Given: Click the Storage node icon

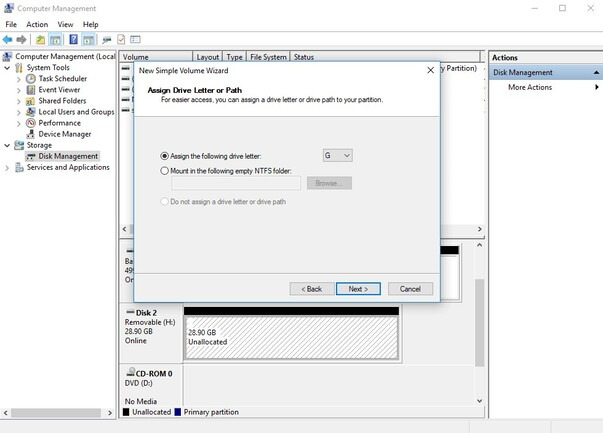Looking at the screenshot, I should pyautogui.click(x=19, y=145).
